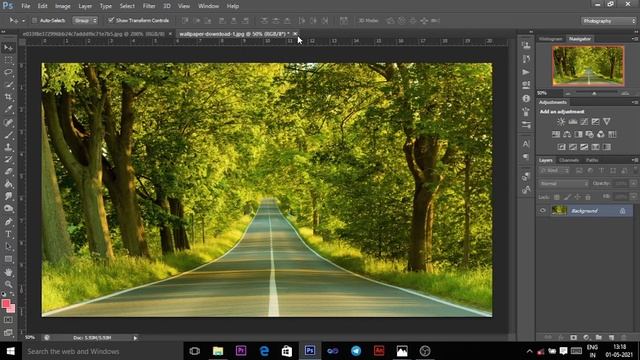This screenshot has width=640, height=360.
Task: Toggle the lock all icon
Action: [588, 197]
